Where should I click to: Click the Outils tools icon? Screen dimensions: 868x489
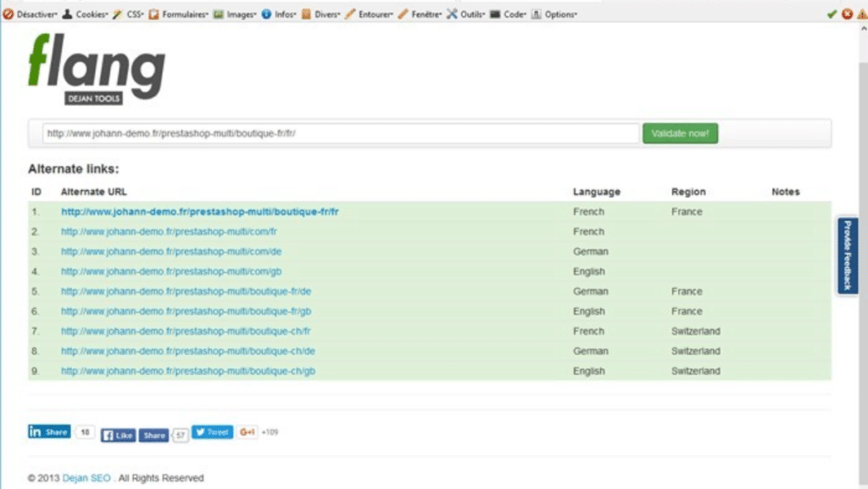tap(453, 14)
